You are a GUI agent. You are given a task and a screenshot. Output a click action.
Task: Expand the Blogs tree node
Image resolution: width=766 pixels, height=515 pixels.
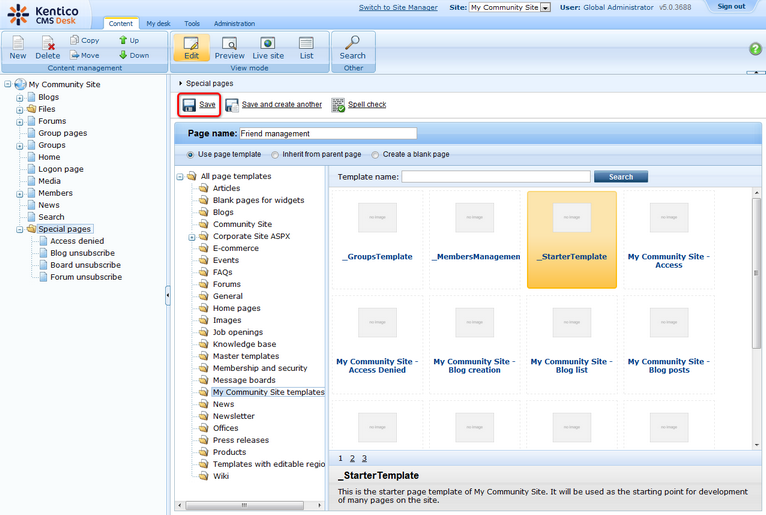[20, 98]
